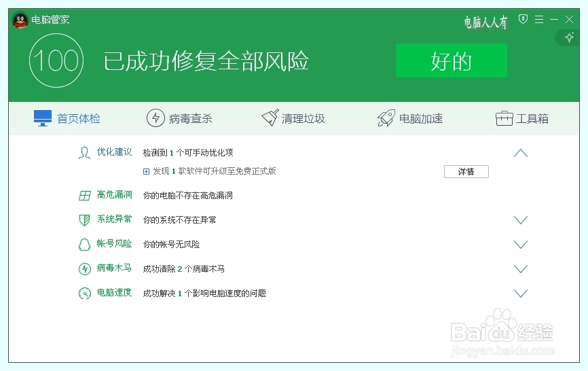Click the text 你的系统不存在异常
The height and width of the screenshot is (371, 588).
click(x=180, y=220)
